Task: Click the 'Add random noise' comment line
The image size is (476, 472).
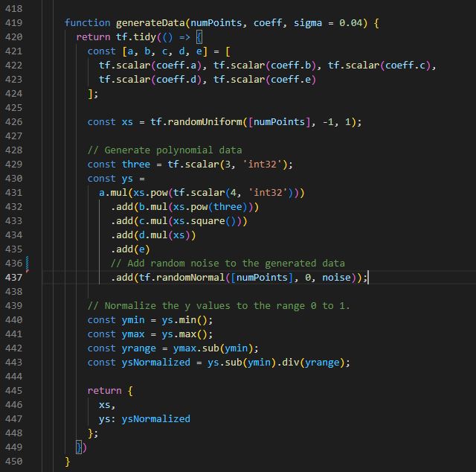Action: point(228,263)
